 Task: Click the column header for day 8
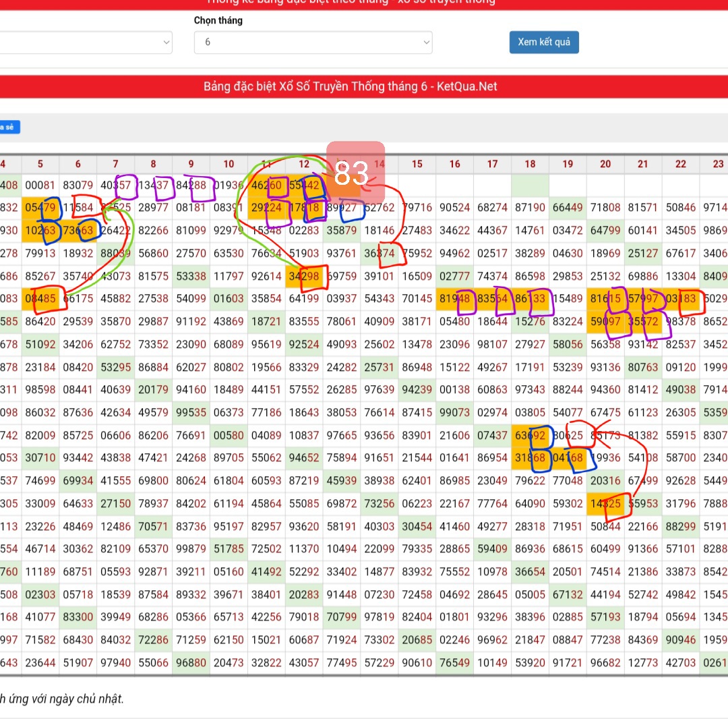[153, 164]
